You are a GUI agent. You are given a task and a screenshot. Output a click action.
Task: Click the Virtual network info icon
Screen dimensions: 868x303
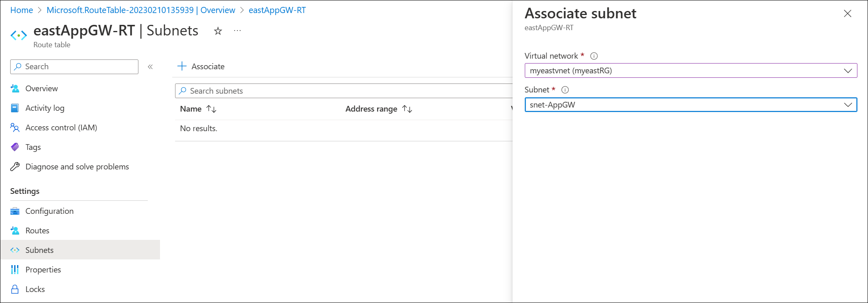click(x=594, y=56)
